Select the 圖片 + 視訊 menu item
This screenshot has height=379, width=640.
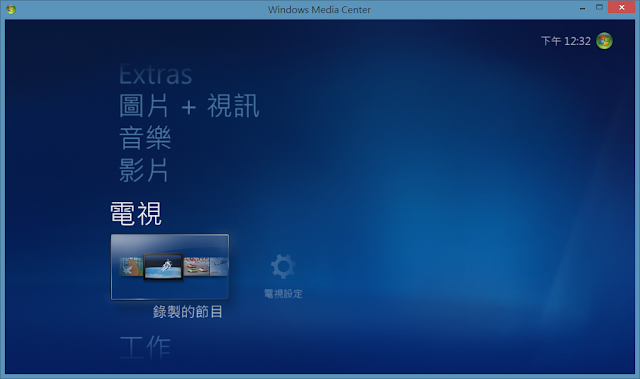coord(189,106)
